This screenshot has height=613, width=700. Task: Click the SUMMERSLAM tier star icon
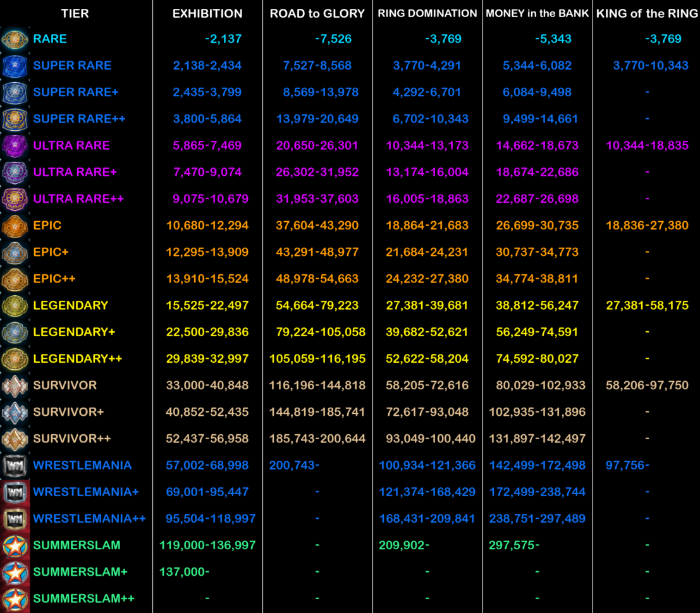[x=15, y=545]
